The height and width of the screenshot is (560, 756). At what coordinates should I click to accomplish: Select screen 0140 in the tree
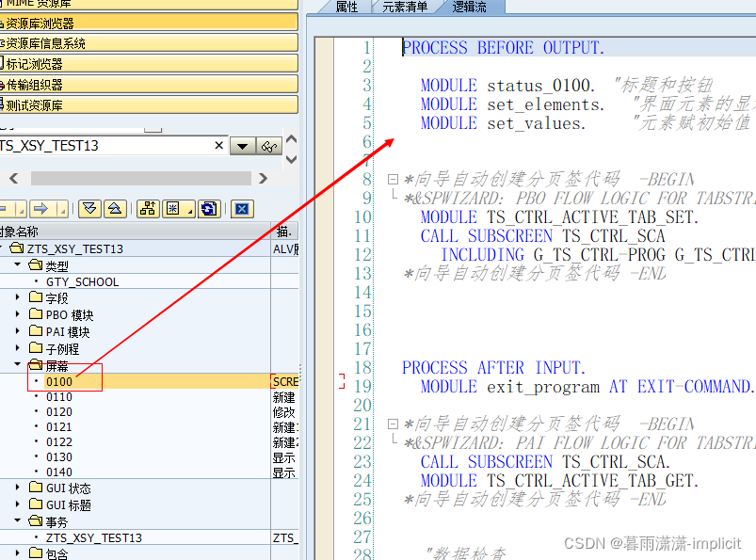(58, 472)
